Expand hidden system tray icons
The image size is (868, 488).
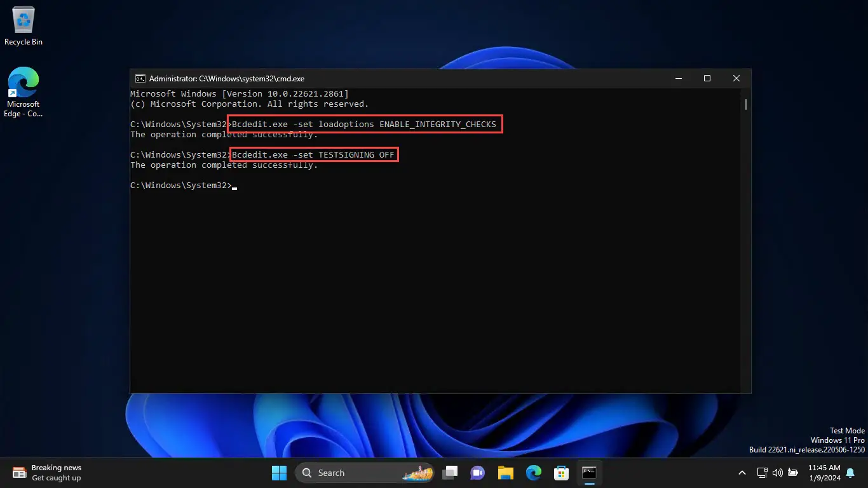coord(742,473)
